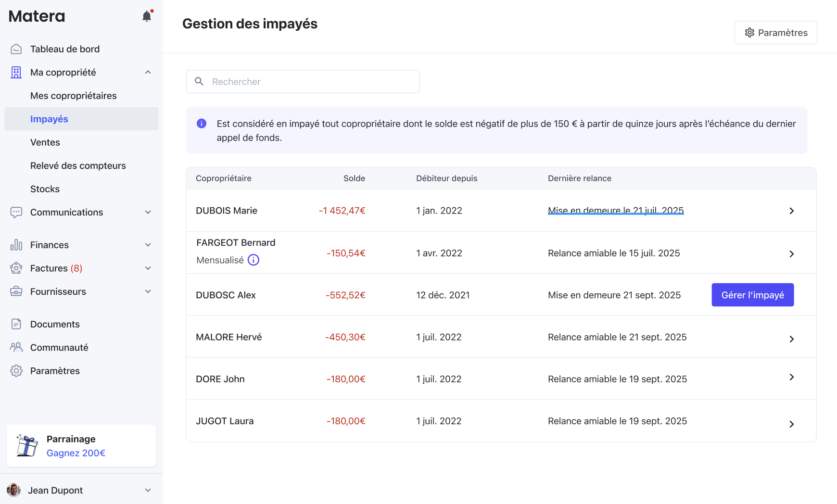Viewport: 837px width, 504px height.
Task: Go to Mes copropriétaires
Action: pos(73,96)
